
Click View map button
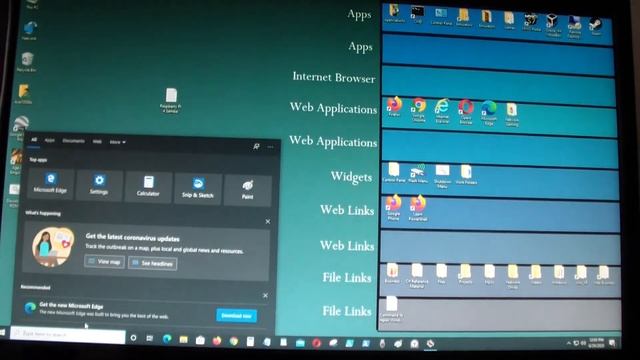[x=104, y=262]
